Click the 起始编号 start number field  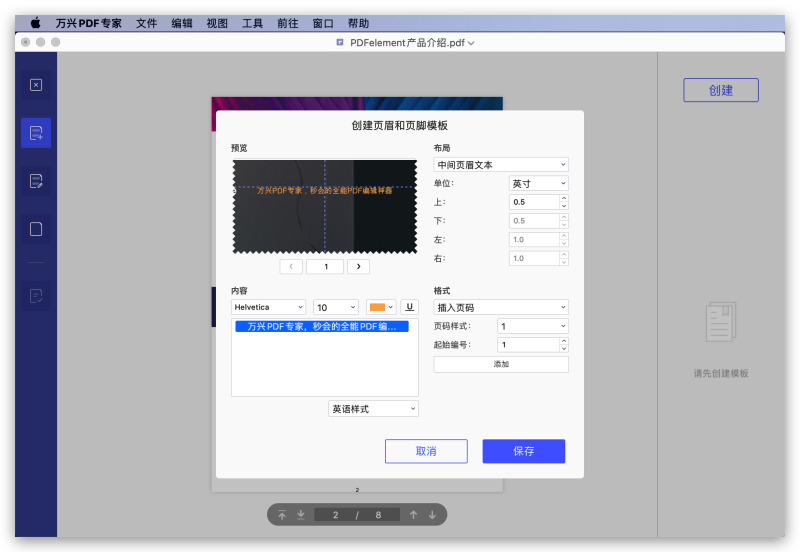(x=529, y=345)
